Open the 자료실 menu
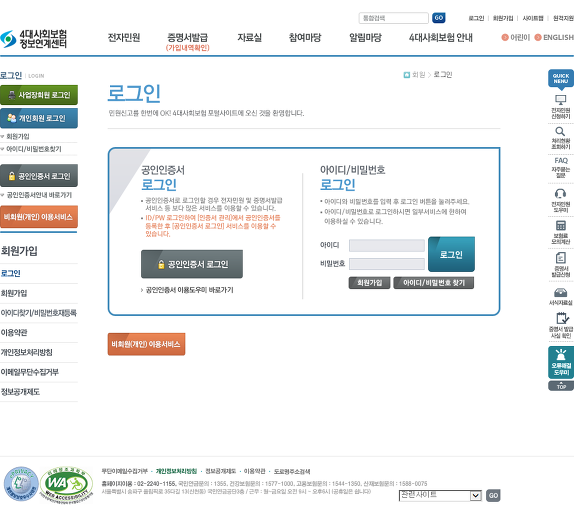This screenshot has height=518, width=574. 249,37
